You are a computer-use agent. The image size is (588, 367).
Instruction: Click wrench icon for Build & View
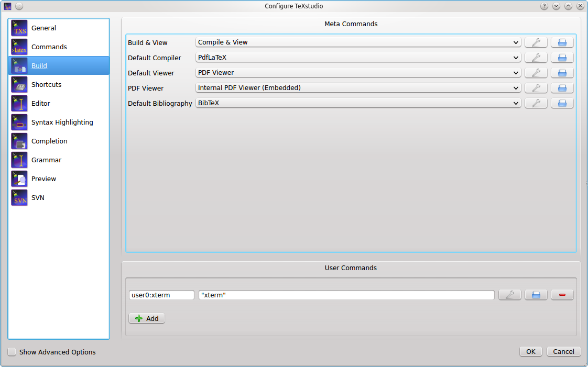536,42
